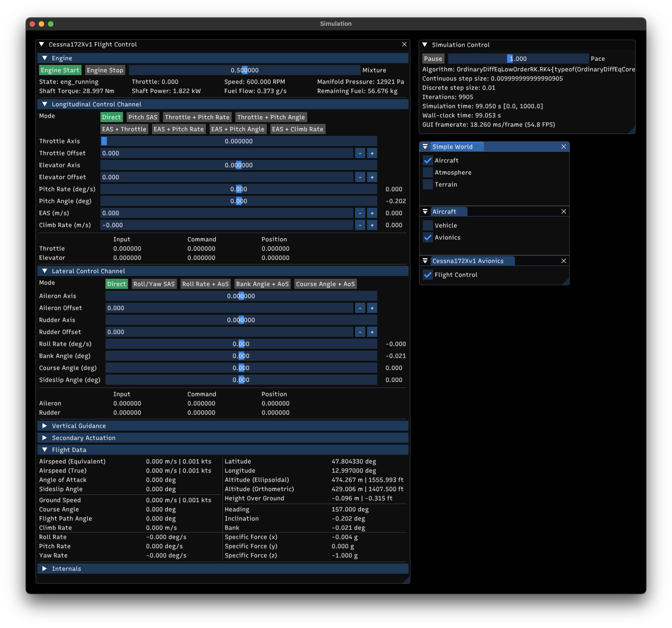The width and height of the screenshot is (672, 628).
Task: Decrease Climb Rate with minus button
Action: [360, 225]
